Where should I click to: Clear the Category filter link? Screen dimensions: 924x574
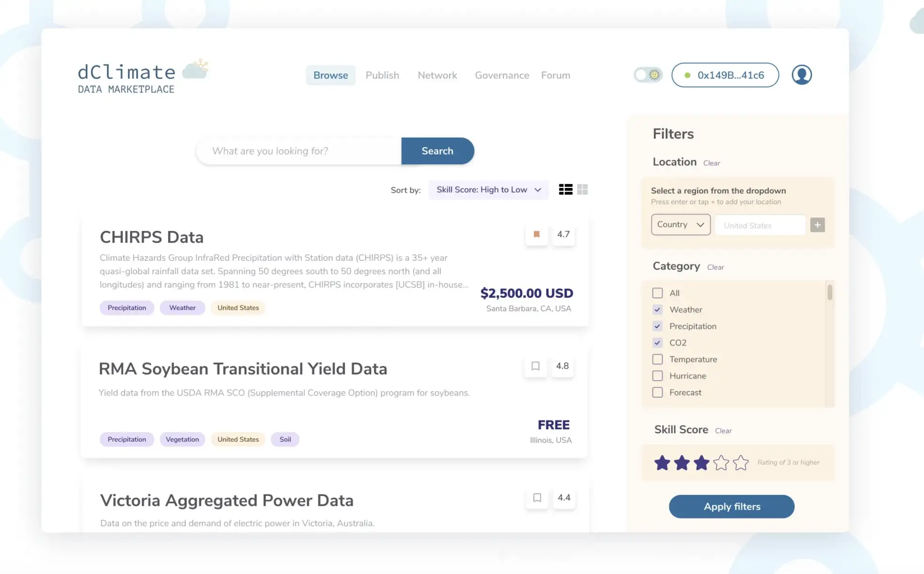[715, 267]
